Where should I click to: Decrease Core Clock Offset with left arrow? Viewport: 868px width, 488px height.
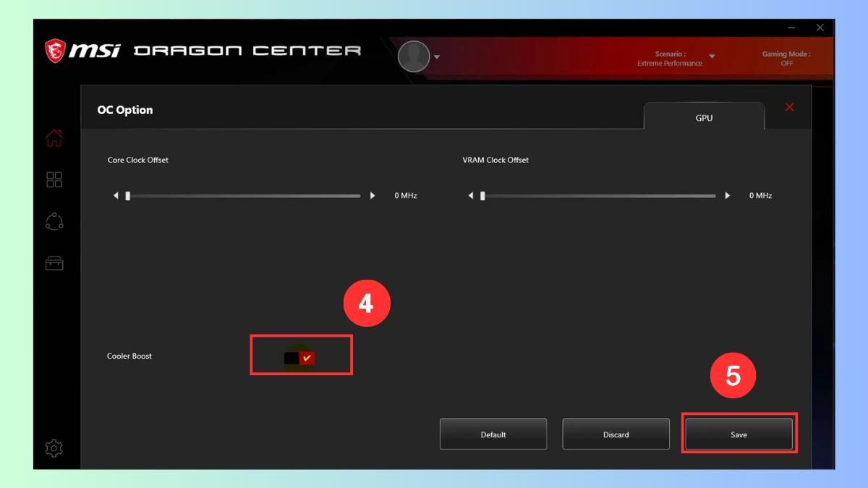click(x=116, y=196)
